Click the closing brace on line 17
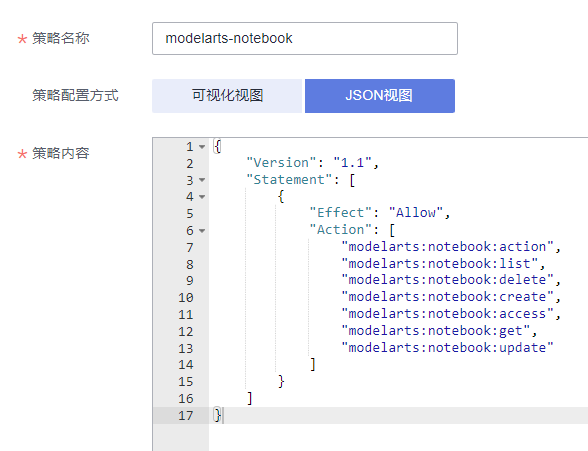 [217, 415]
